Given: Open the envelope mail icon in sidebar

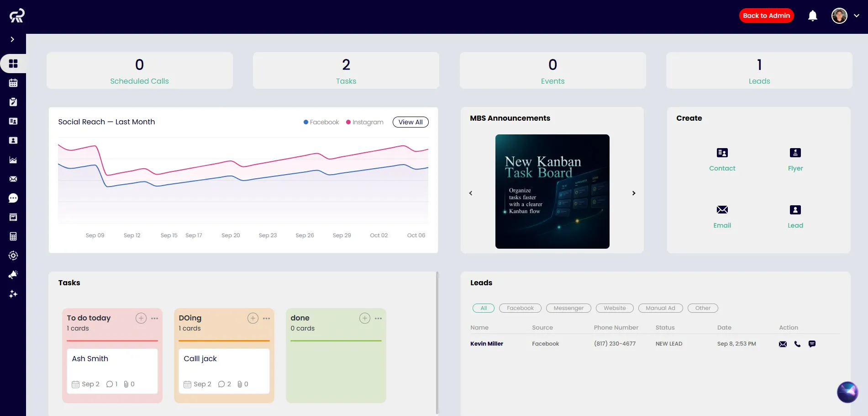Looking at the screenshot, I should pyautogui.click(x=13, y=179).
